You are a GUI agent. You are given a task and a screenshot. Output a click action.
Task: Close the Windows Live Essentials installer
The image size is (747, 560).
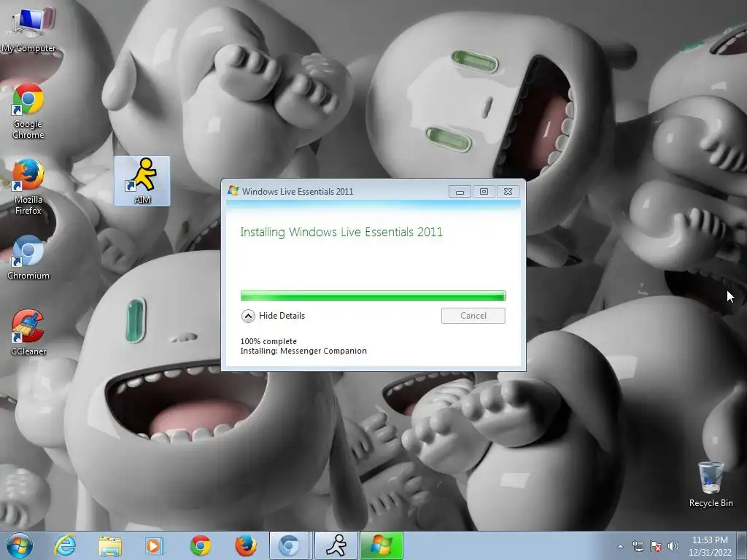point(508,192)
